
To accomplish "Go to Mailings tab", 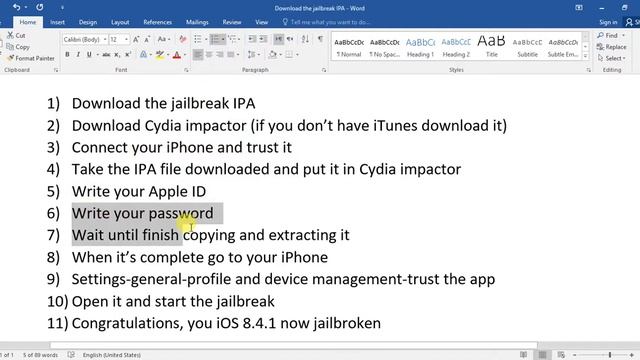I will click(197, 22).
